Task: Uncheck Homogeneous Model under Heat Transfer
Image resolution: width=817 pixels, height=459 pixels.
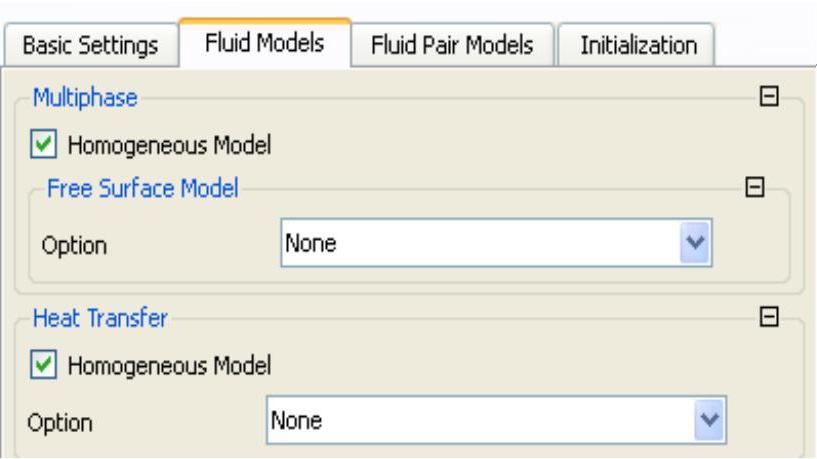Action: click(x=43, y=364)
